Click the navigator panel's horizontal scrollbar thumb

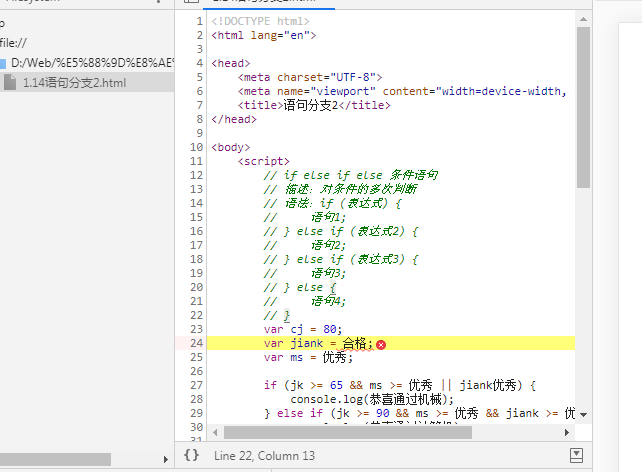(55, 459)
